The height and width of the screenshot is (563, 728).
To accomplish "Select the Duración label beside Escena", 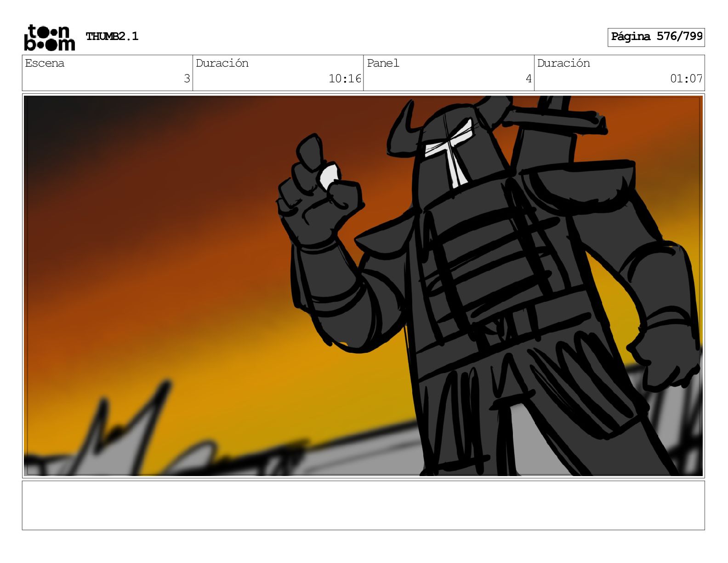I will click(x=222, y=63).
